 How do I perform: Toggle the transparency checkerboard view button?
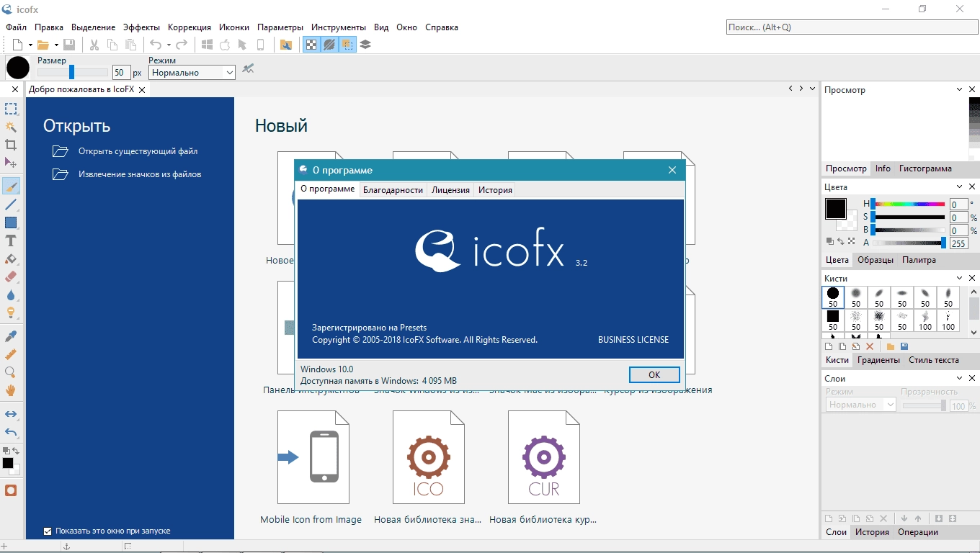pos(311,45)
